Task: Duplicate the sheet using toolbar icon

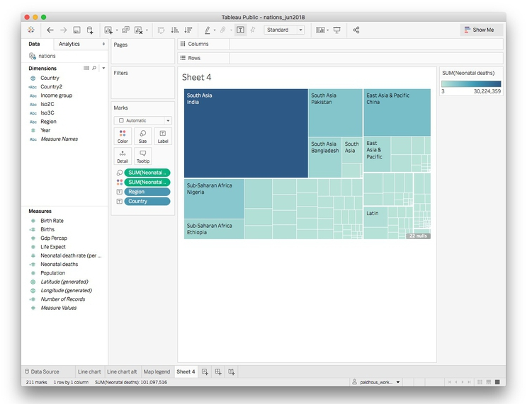Action: tap(125, 30)
